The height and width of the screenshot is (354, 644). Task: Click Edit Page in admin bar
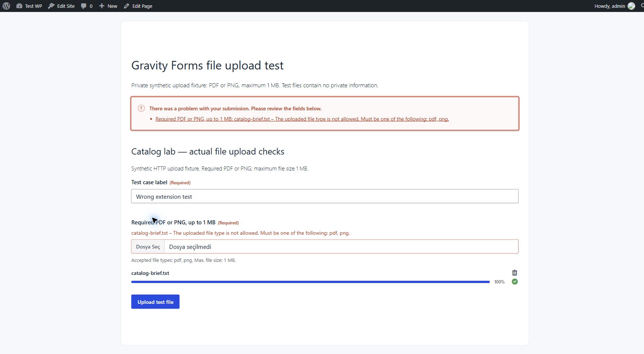(138, 6)
